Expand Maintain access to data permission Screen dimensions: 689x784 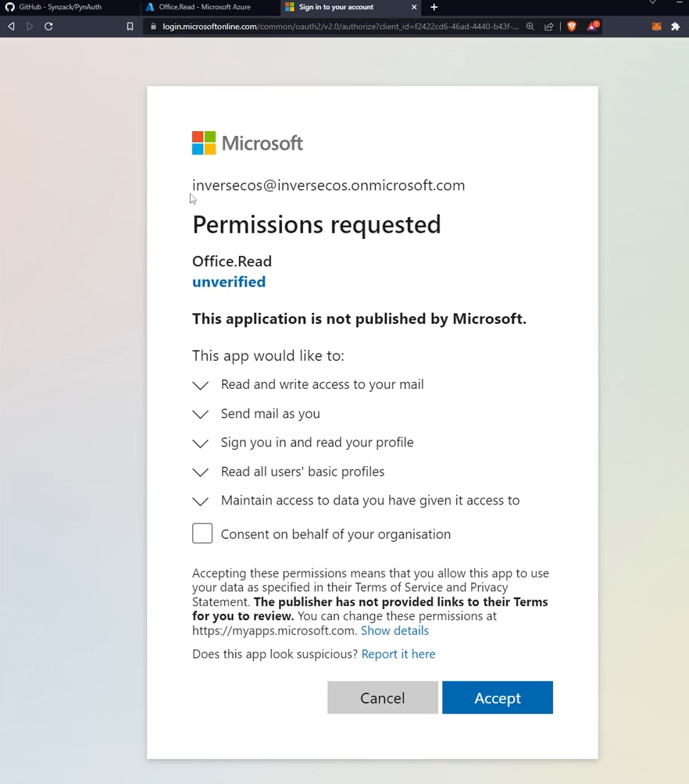coord(201,501)
